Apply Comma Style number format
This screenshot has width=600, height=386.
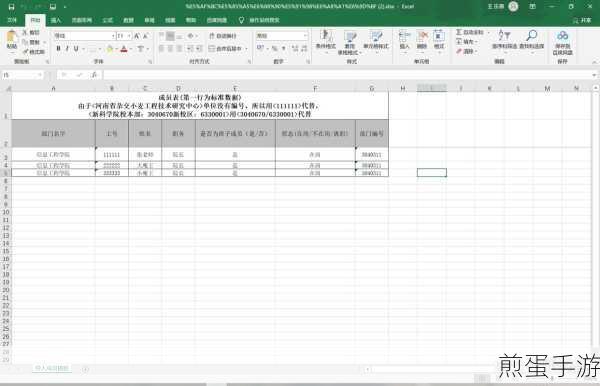(284, 48)
